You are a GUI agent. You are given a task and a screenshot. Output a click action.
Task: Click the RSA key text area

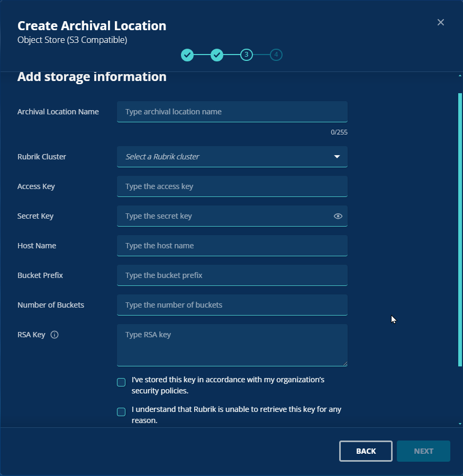point(232,345)
